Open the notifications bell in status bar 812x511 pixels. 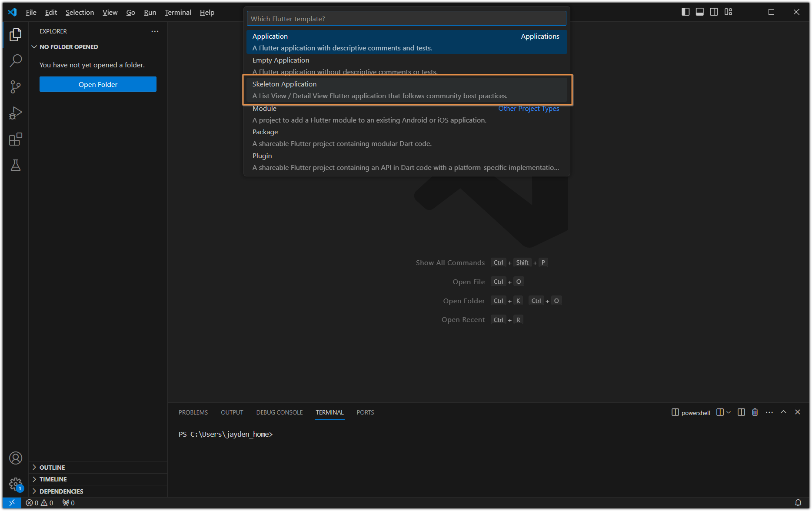798,503
